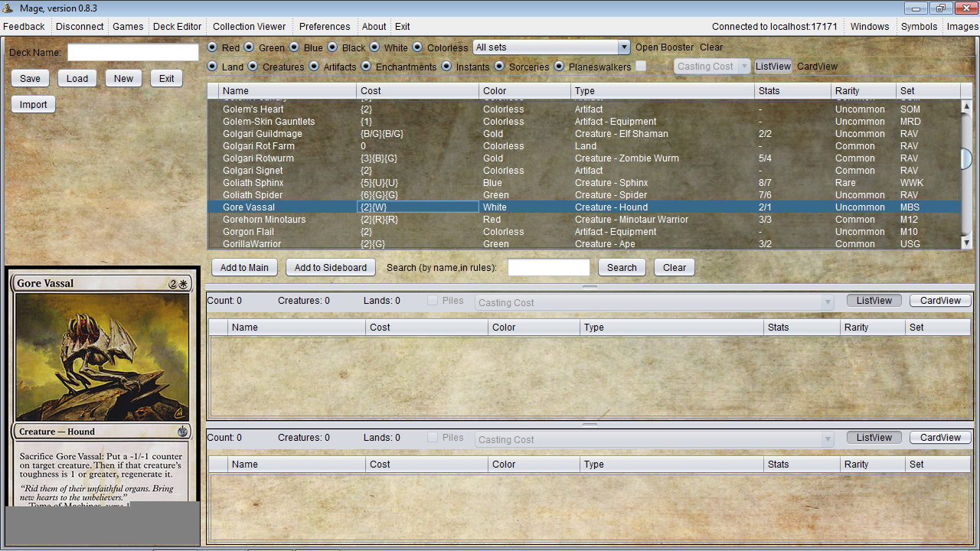Toggle the White color filter
Image resolution: width=980 pixels, height=551 pixels.
pos(374,47)
